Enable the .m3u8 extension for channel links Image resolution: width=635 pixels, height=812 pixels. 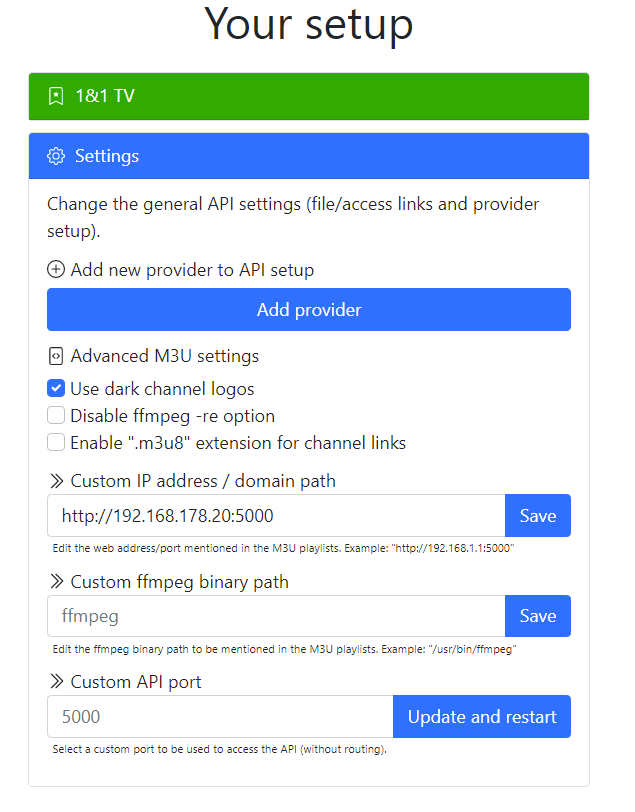click(56, 443)
